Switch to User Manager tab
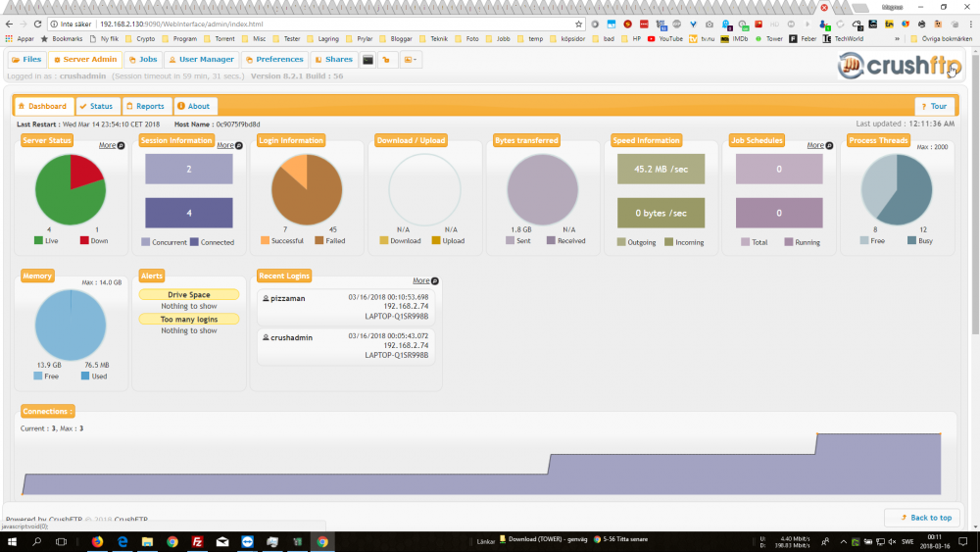The width and height of the screenshot is (980, 552). coord(201,60)
